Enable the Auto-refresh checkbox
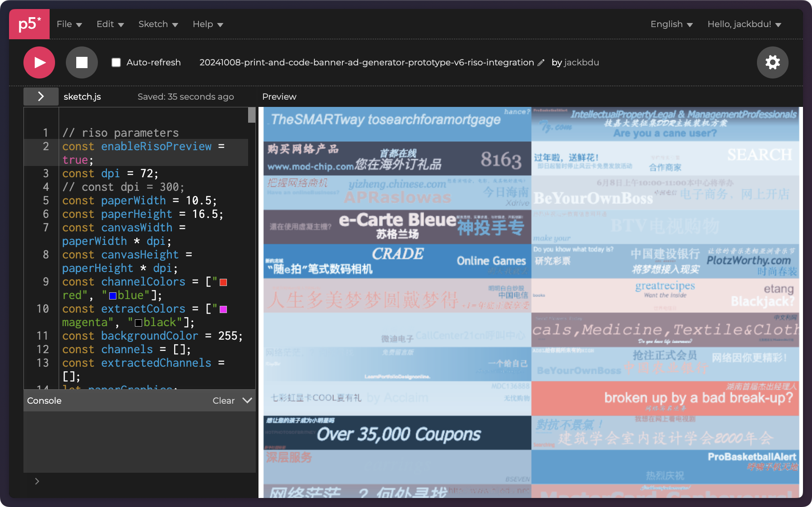 pyautogui.click(x=116, y=63)
